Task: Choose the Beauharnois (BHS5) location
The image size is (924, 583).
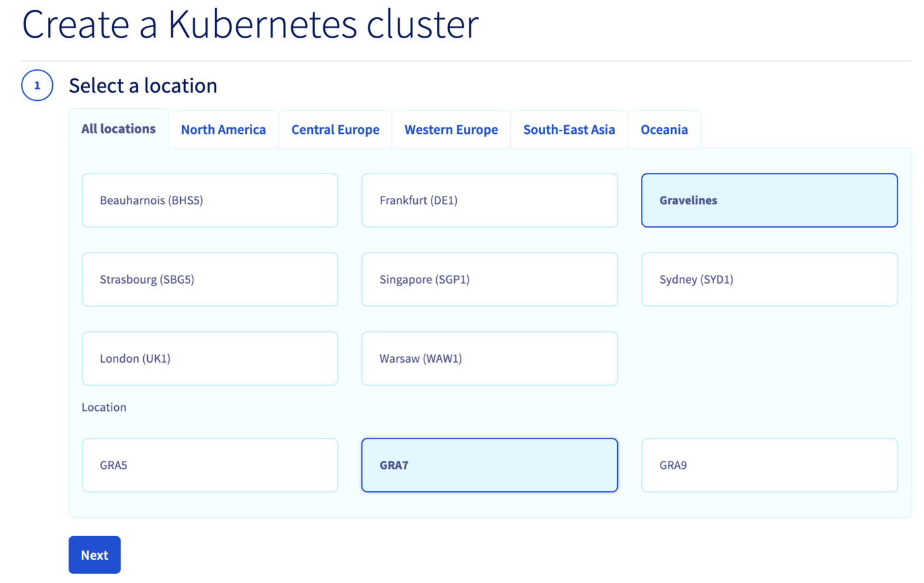Action: [210, 200]
